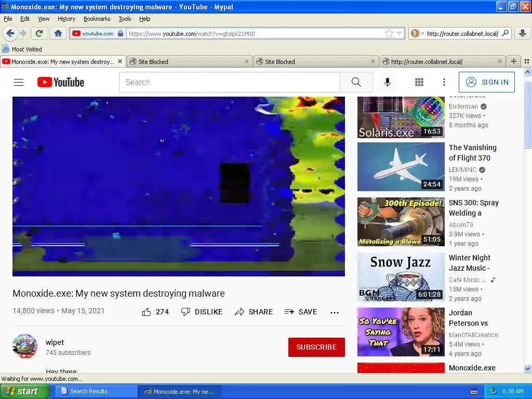Open SNS 300: Spray Welding video title
This screenshot has height=399, width=532.
click(x=474, y=208)
